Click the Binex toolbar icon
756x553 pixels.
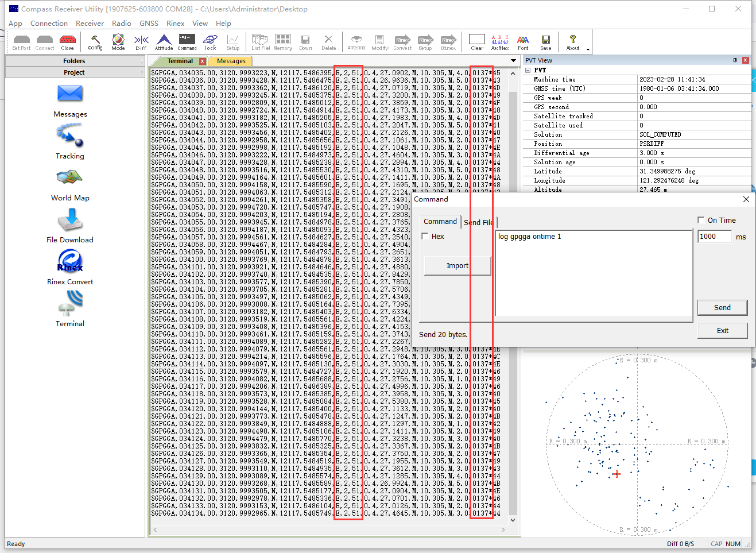[448, 42]
